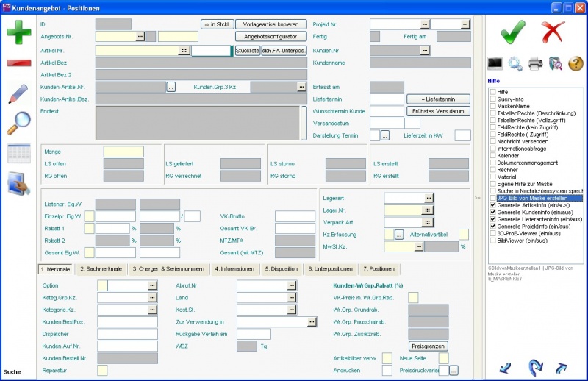Open search with the magnifying glass icon

[x=18, y=124]
